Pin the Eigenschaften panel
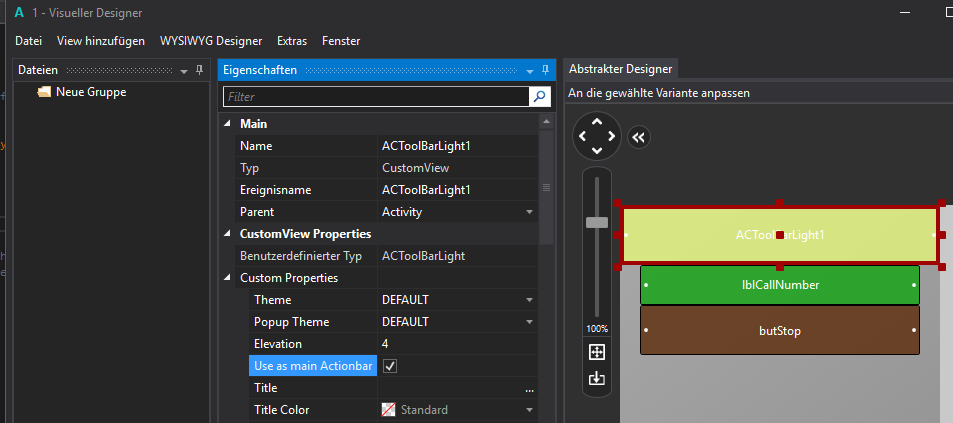The width and height of the screenshot is (953, 423). coord(545,70)
